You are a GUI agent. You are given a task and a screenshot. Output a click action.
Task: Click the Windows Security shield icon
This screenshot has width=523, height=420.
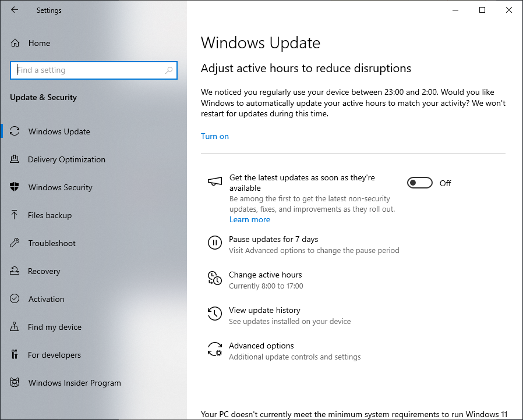point(15,187)
